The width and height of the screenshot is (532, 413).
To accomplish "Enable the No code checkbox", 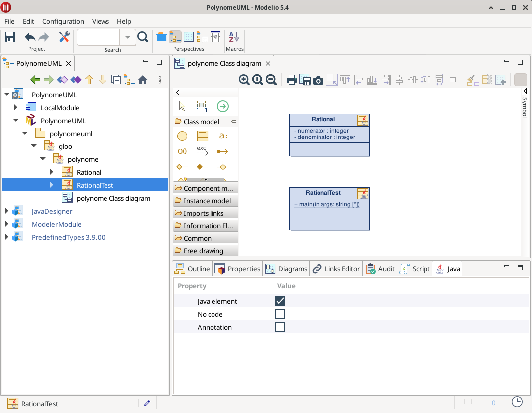I will (x=280, y=314).
